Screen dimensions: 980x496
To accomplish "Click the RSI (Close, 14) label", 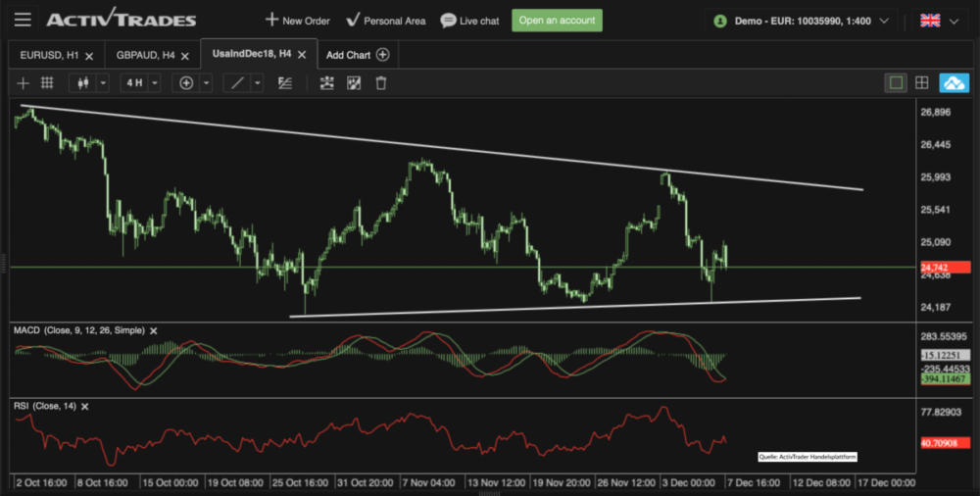I will [45, 406].
